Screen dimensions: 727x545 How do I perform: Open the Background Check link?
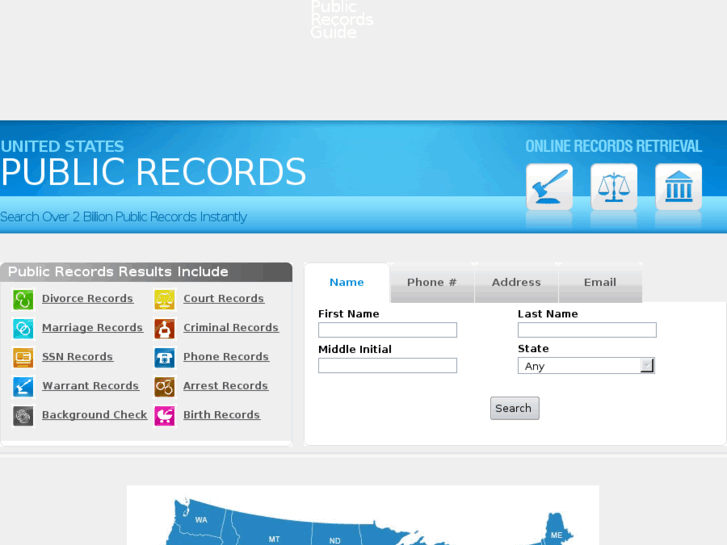click(95, 415)
